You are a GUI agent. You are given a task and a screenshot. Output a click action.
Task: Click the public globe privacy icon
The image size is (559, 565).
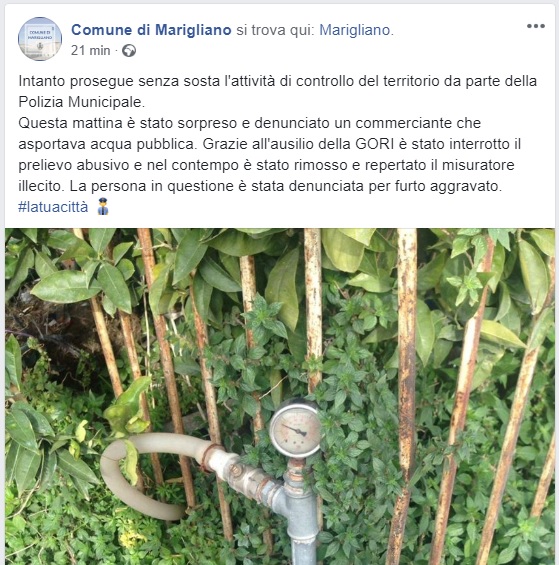coord(129,51)
